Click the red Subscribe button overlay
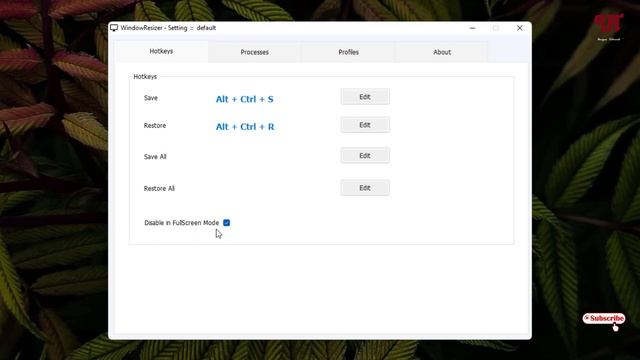The height and width of the screenshot is (360, 640). tap(604, 318)
